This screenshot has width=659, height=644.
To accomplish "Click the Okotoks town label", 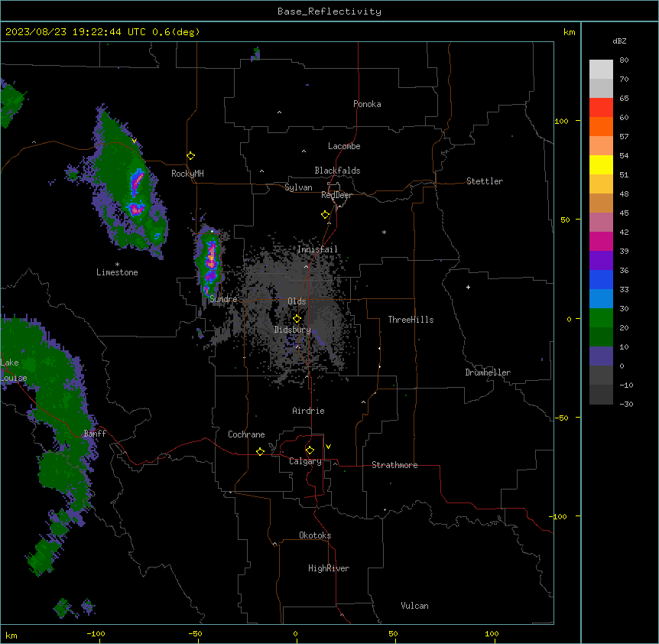I will (315, 535).
